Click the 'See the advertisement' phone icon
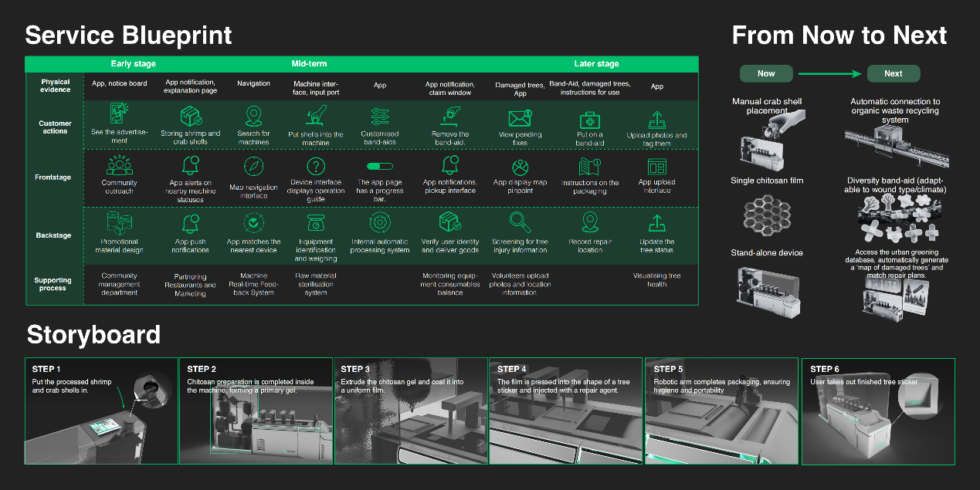The image size is (980, 490). click(x=120, y=115)
